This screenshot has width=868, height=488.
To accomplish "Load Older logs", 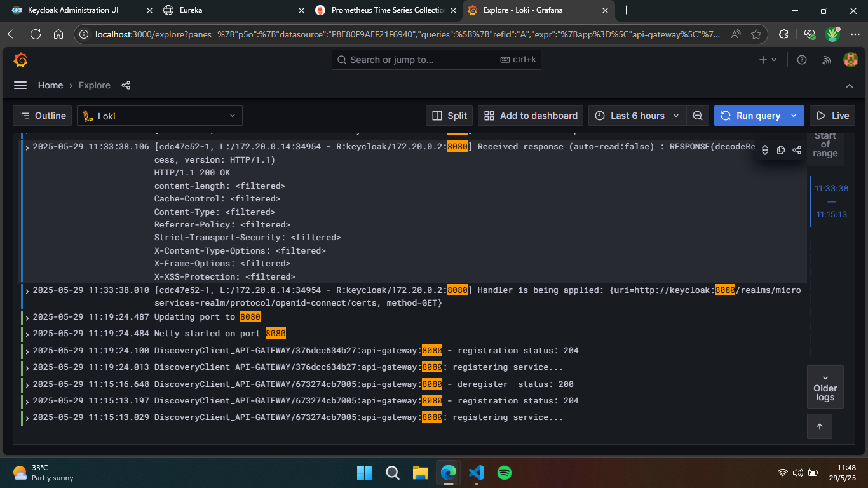I will click(825, 387).
